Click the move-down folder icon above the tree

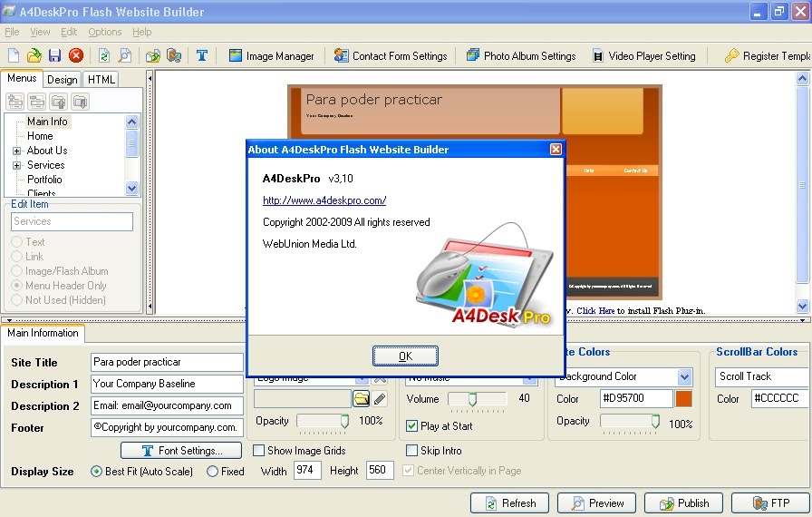[81, 102]
